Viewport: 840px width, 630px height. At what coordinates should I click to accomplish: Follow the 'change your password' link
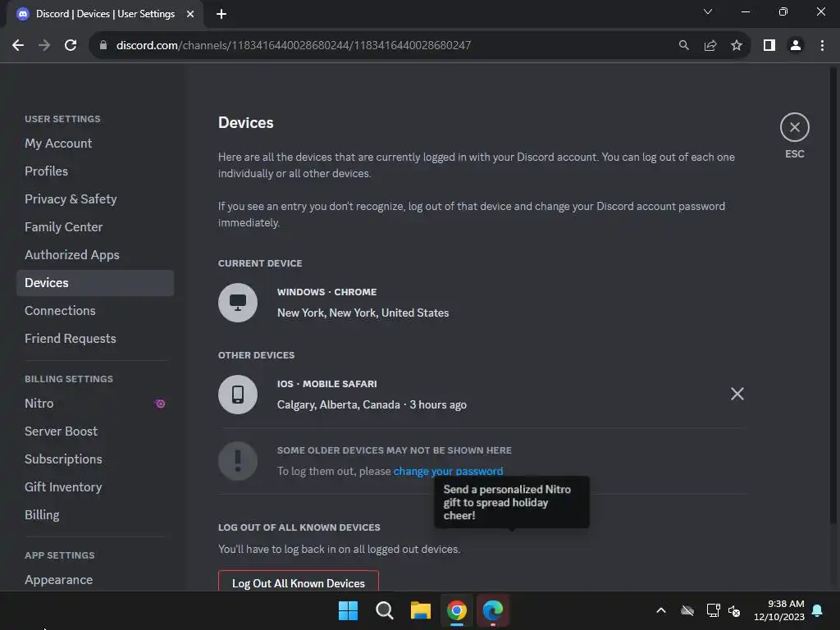[x=448, y=472]
